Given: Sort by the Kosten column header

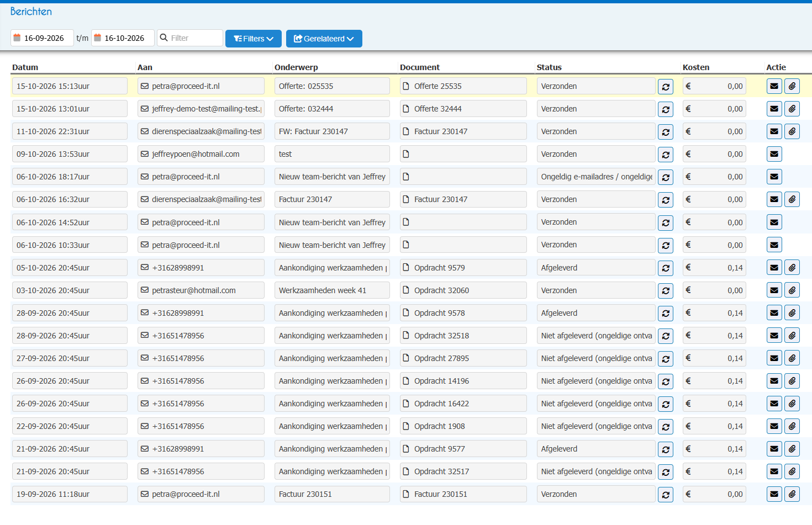Looking at the screenshot, I should pyautogui.click(x=696, y=67).
